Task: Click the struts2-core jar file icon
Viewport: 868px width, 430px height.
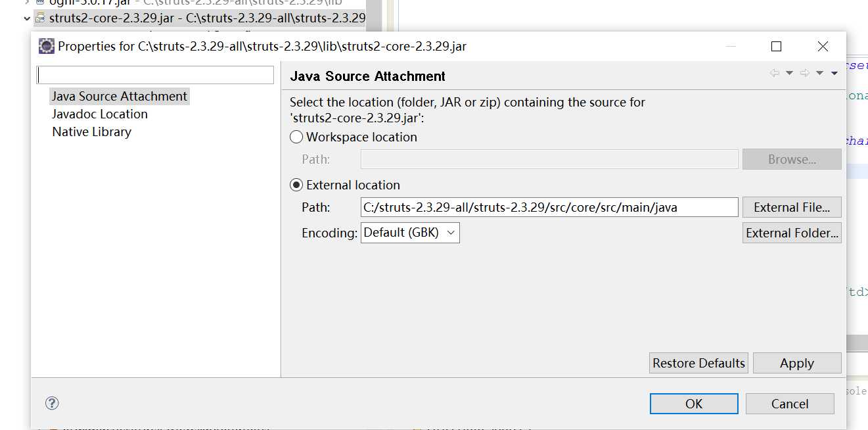Action: 40,18
